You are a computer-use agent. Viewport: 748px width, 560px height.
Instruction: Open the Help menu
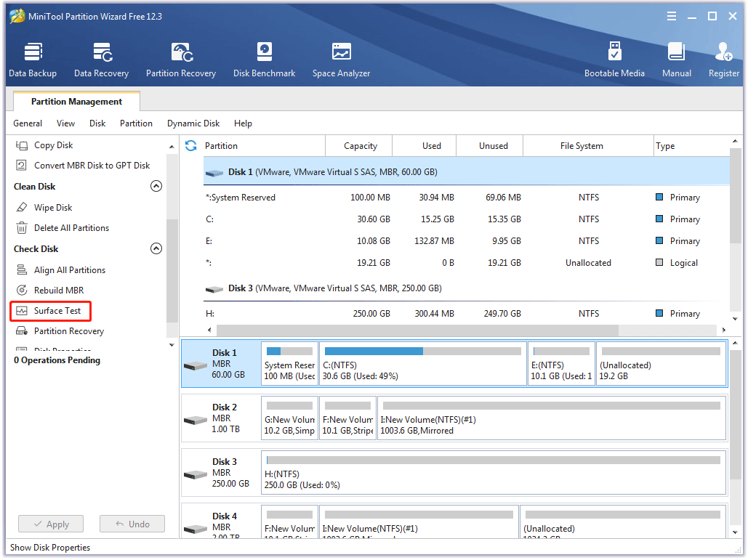click(243, 123)
